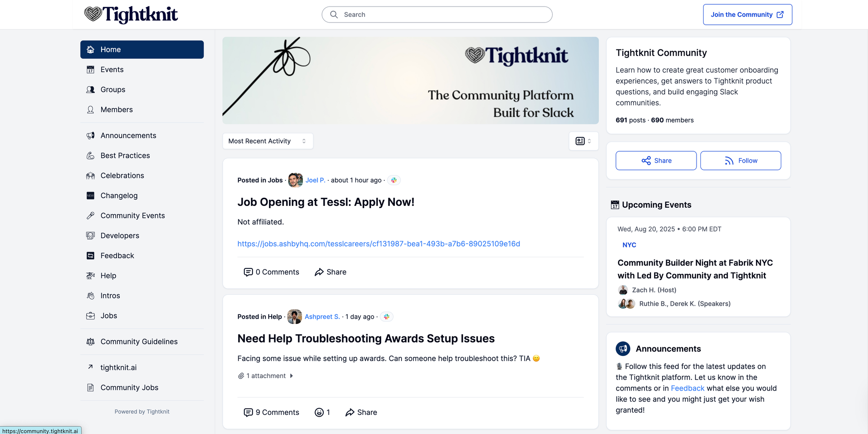
Task: Click the Jobs briefcase icon in sidebar
Action: tap(90, 316)
